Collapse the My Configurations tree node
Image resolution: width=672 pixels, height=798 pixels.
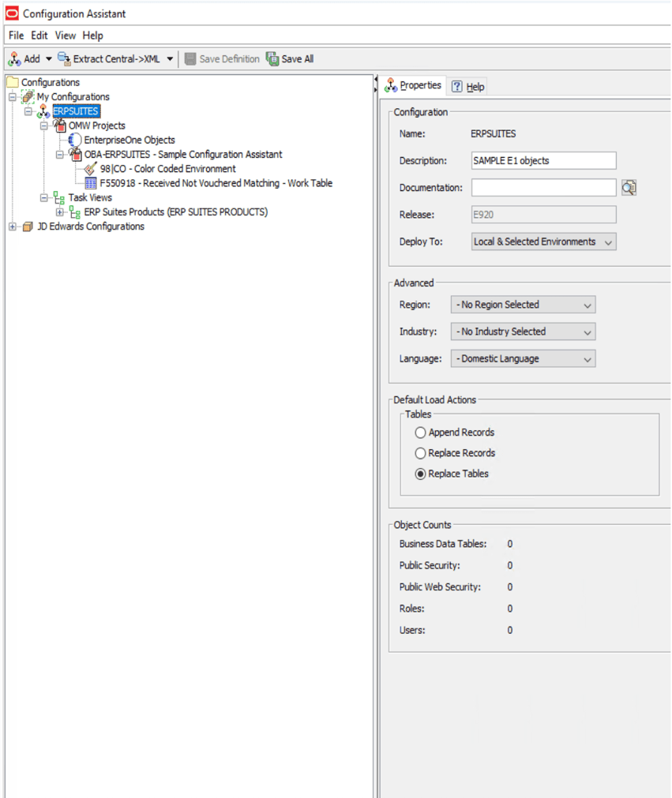(13, 97)
